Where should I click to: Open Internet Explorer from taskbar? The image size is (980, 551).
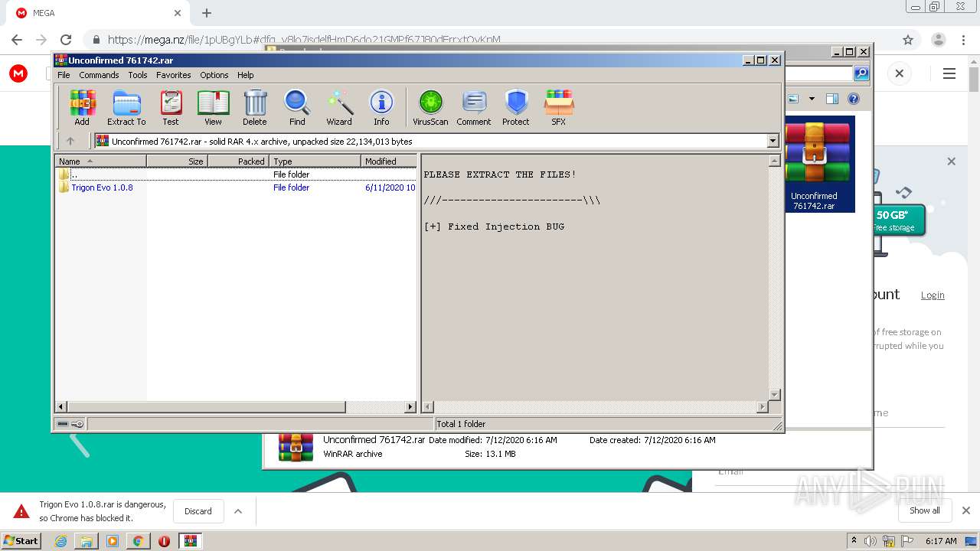click(61, 541)
